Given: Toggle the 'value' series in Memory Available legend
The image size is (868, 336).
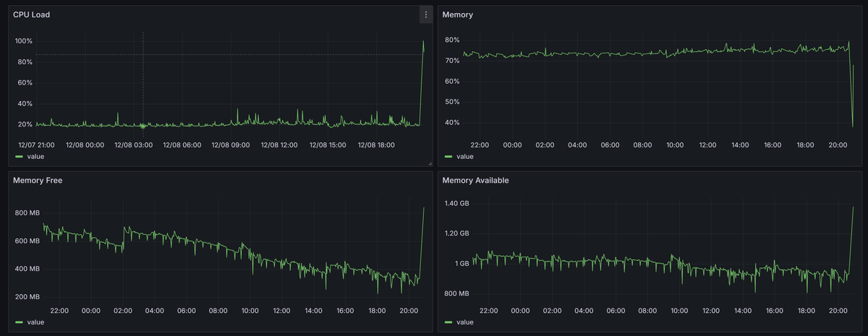Looking at the screenshot, I should (x=465, y=322).
